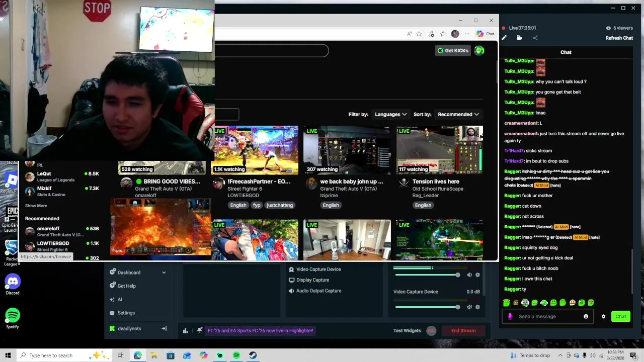Open LOWTIERGOD Street Fighter stream thumbnail

[x=256, y=150]
